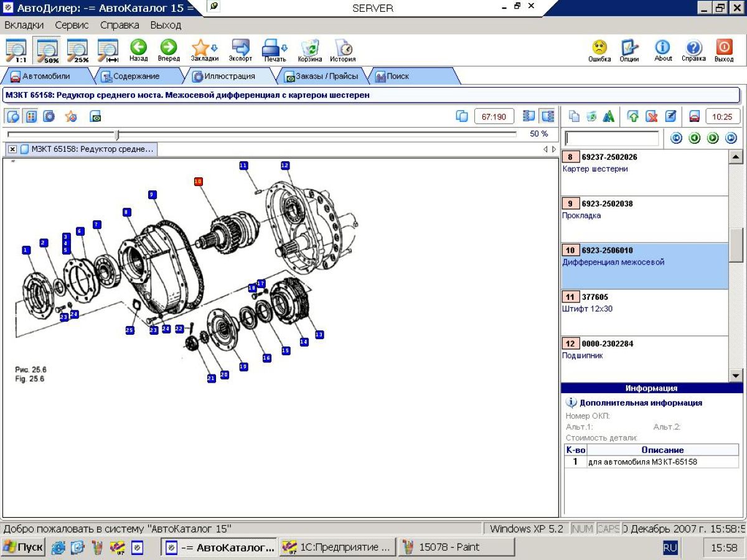Click the eye preview icon above illustration
The image size is (747, 560).
(95, 116)
